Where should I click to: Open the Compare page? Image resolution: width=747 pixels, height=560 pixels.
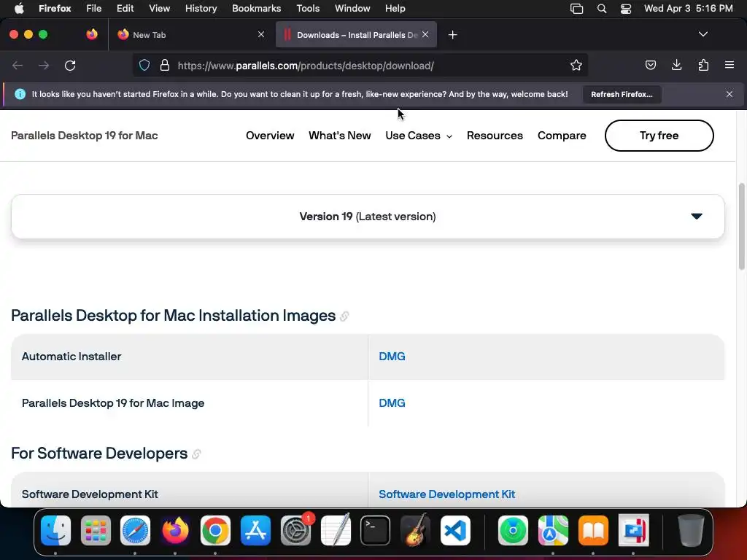pyautogui.click(x=562, y=136)
